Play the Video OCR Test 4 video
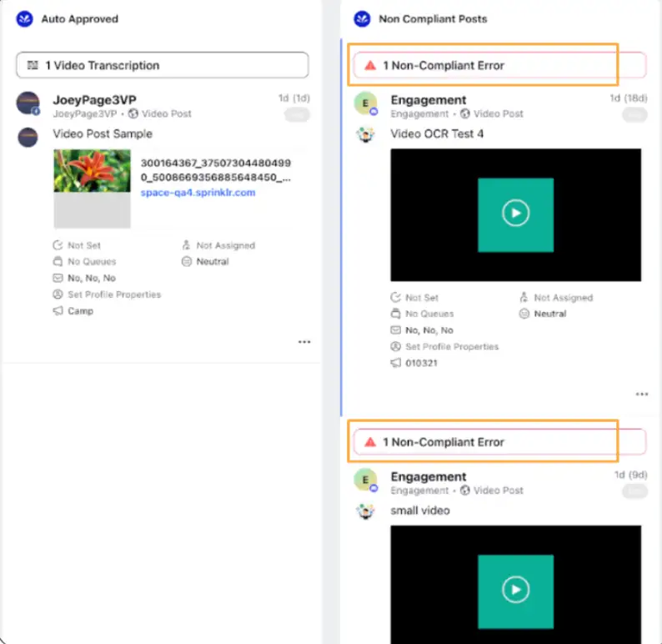This screenshot has width=662, height=644. (x=515, y=214)
